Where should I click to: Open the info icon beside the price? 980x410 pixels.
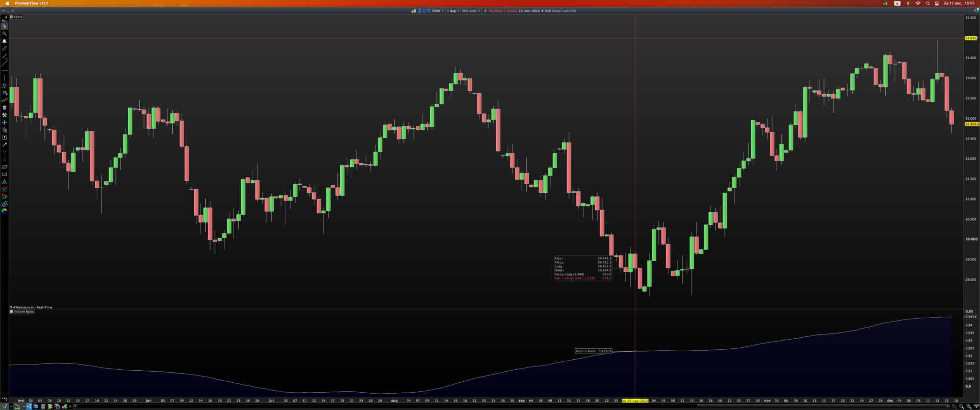coord(485,11)
